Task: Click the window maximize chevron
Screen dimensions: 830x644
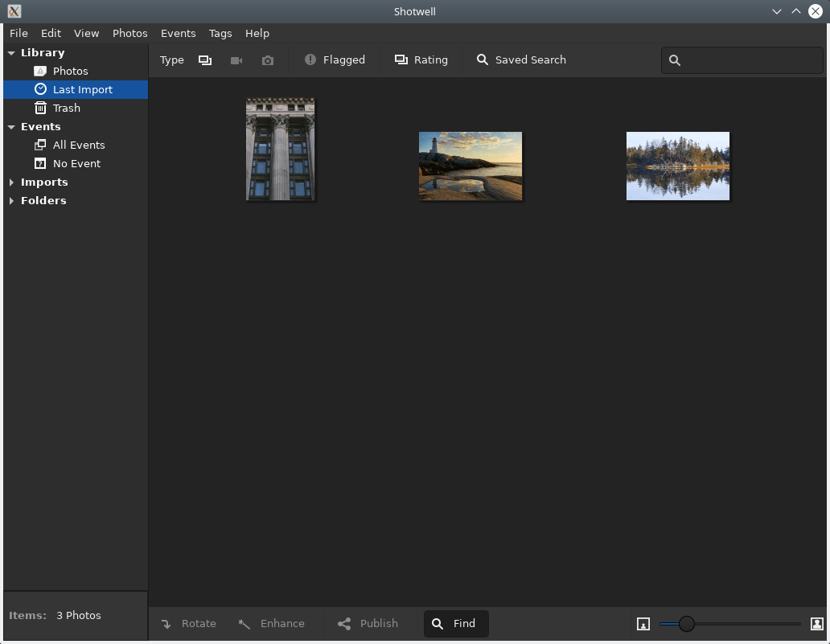Action: click(795, 11)
